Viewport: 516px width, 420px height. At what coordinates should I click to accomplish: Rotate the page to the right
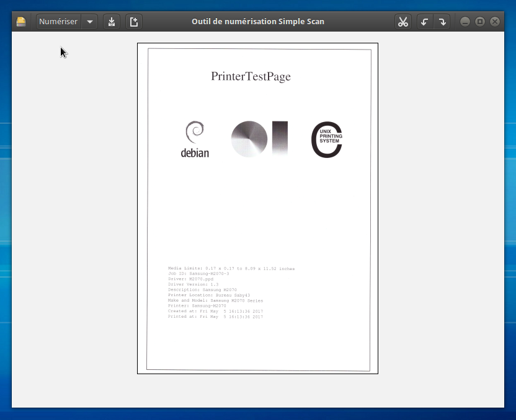(442, 22)
